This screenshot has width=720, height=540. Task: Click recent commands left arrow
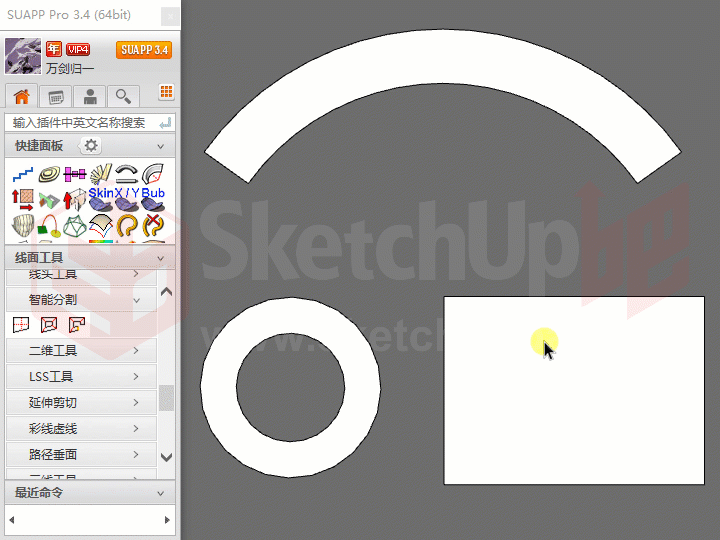pos(11,520)
